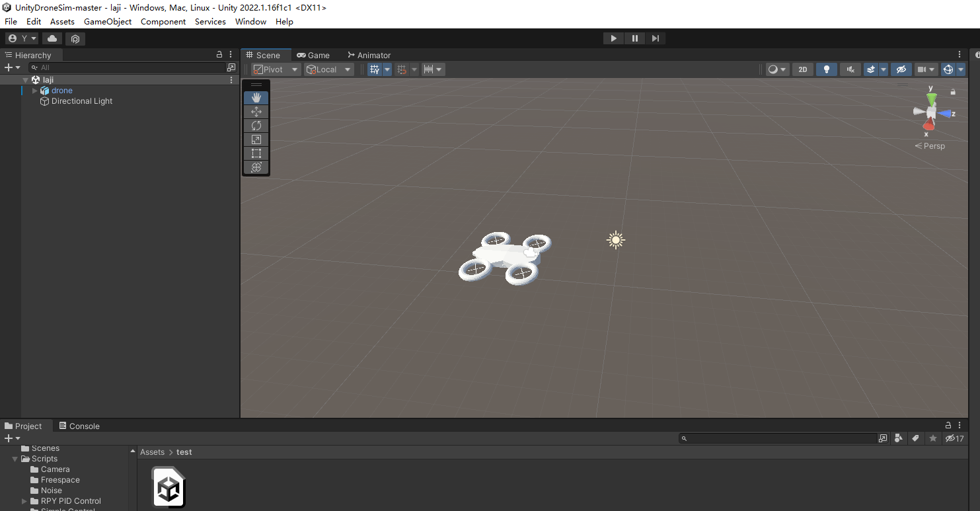Open gizmos dropdown arrow
Image resolution: width=980 pixels, height=511 pixels.
(x=961, y=69)
